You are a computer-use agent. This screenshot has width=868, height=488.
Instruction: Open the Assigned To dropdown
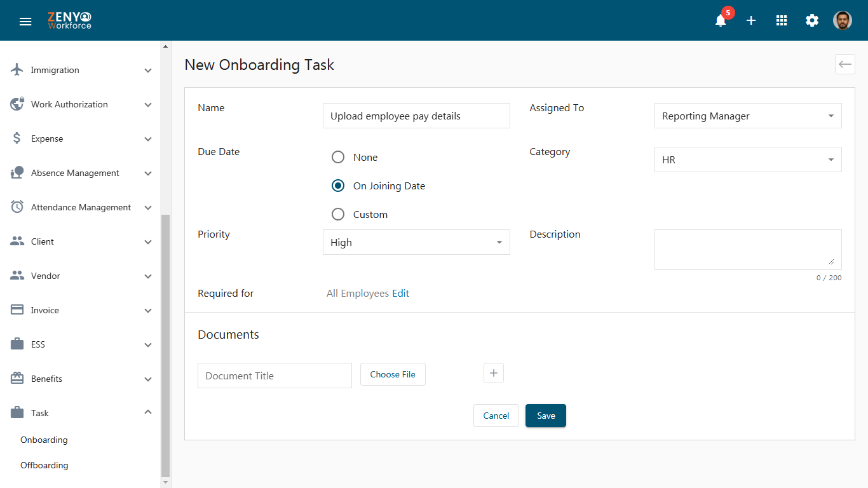pyautogui.click(x=748, y=116)
